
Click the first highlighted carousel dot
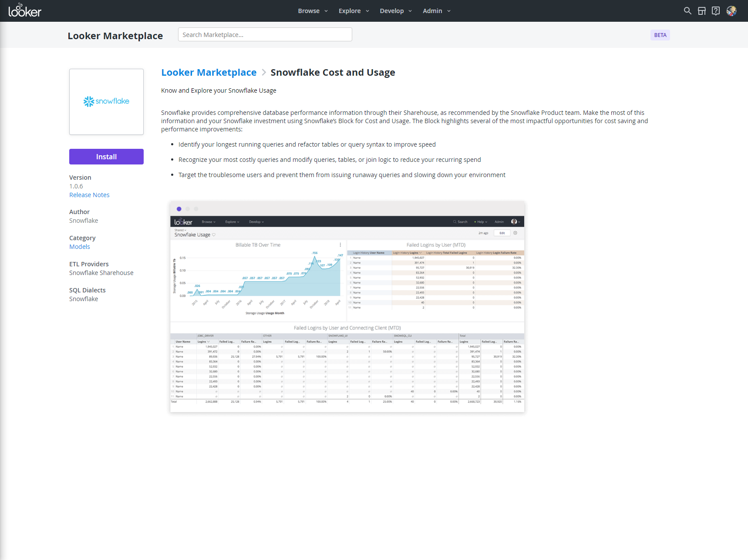[179, 209]
